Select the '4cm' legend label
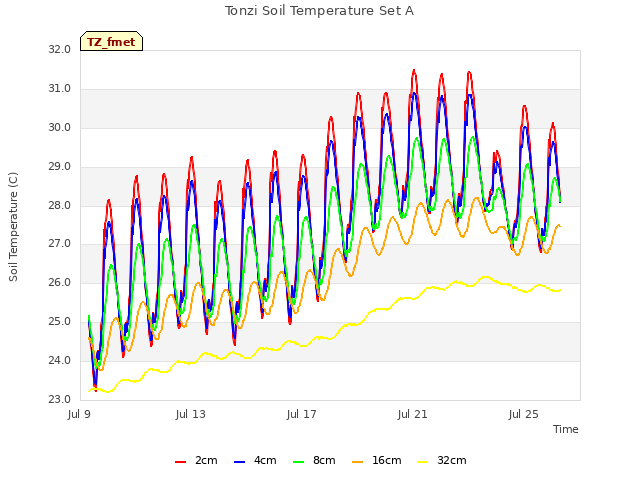640x480 pixels. pyautogui.click(x=265, y=460)
